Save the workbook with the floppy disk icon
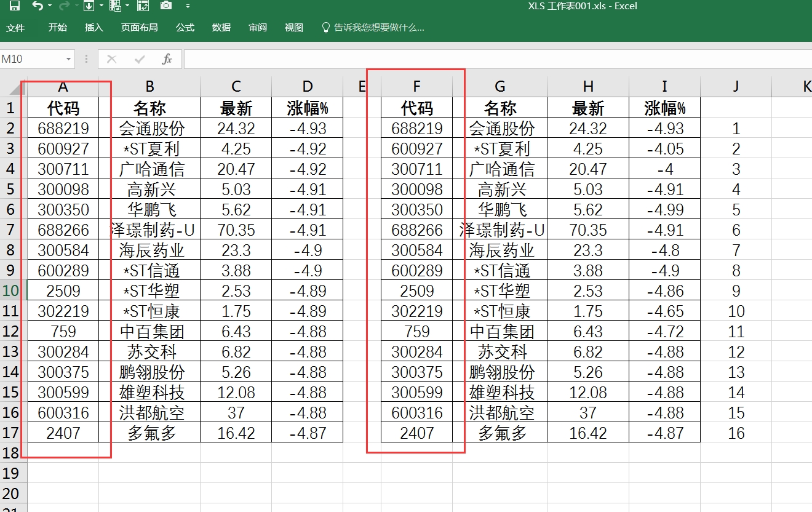Screen dimensions: 812x512 tap(14, 6)
